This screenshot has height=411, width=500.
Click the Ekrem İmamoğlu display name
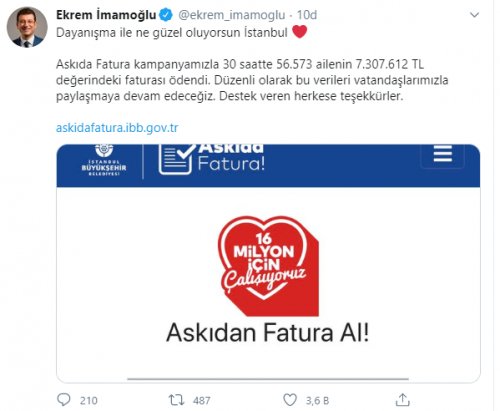106,15
